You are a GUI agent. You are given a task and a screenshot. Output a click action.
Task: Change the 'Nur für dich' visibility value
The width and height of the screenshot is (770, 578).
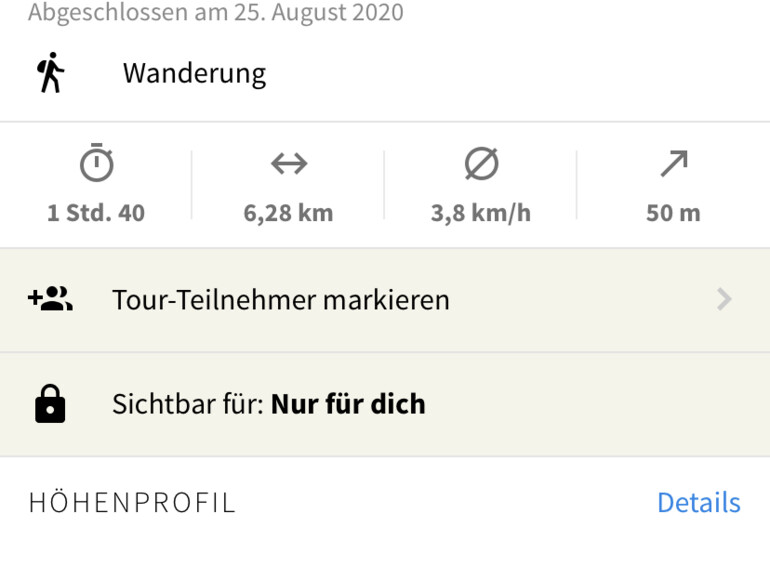pos(348,404)
